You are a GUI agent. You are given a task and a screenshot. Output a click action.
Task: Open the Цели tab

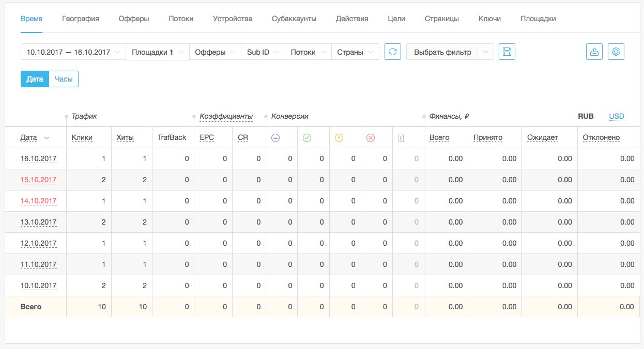click(396, 19)
